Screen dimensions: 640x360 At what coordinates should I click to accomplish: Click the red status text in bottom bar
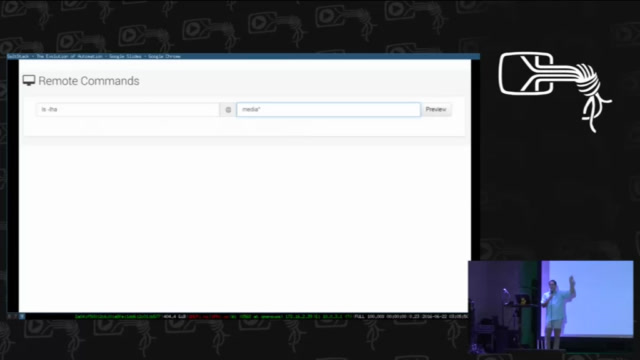coord(212,316)
